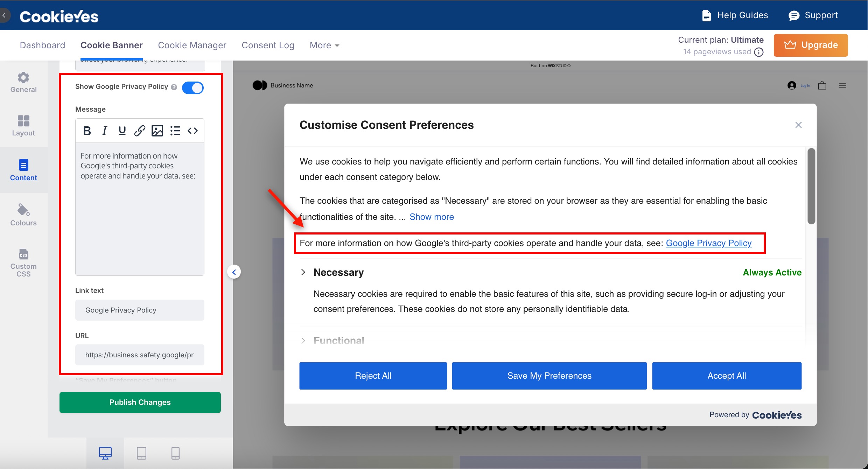Open the HTML code view in the editor
This screenshot has width=868, height=469.
click(192, 131)
